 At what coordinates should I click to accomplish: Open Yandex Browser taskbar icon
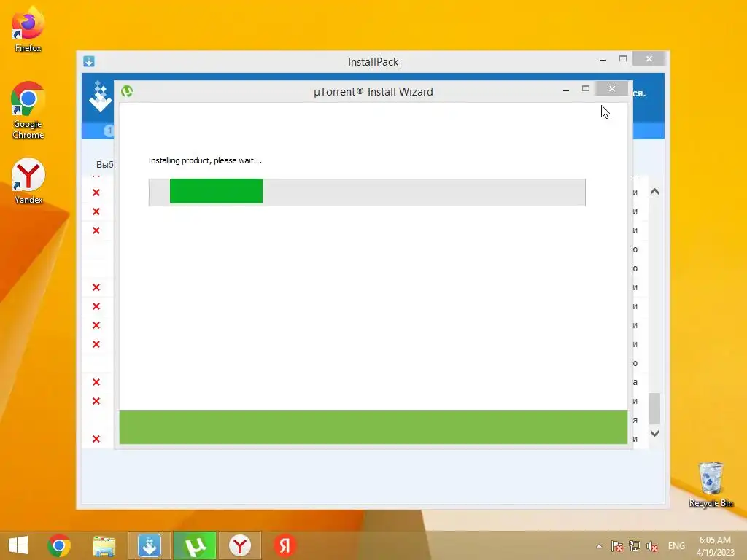(239, 545)
